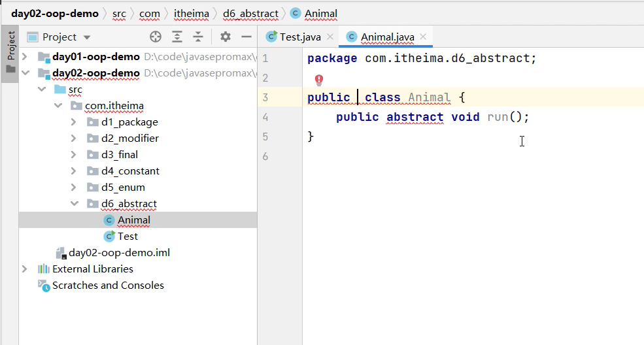This screenshot has width=644, height=345.
Task: Click the 'void' keyword on line 4
Action: pyautogui.click(x=466, y=118)
